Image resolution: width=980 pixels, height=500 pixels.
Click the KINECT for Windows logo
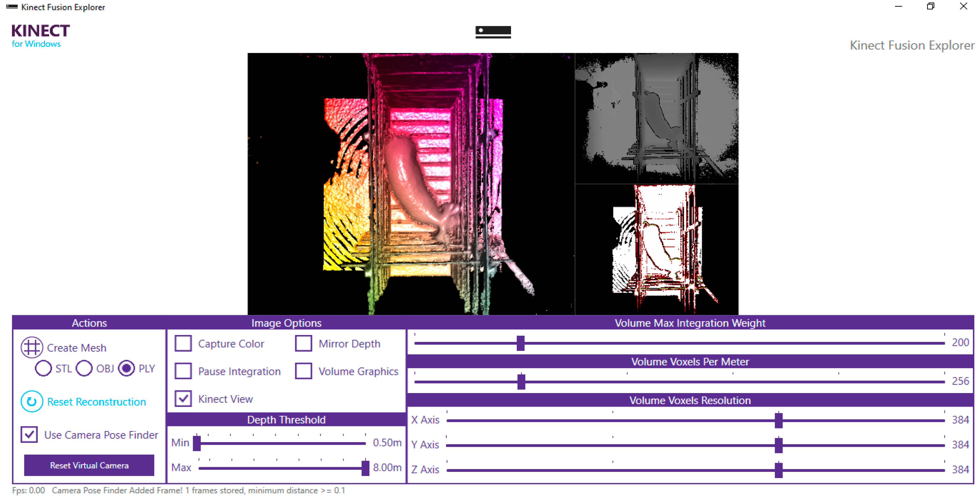pyautogui.click(x=40, y=36)
